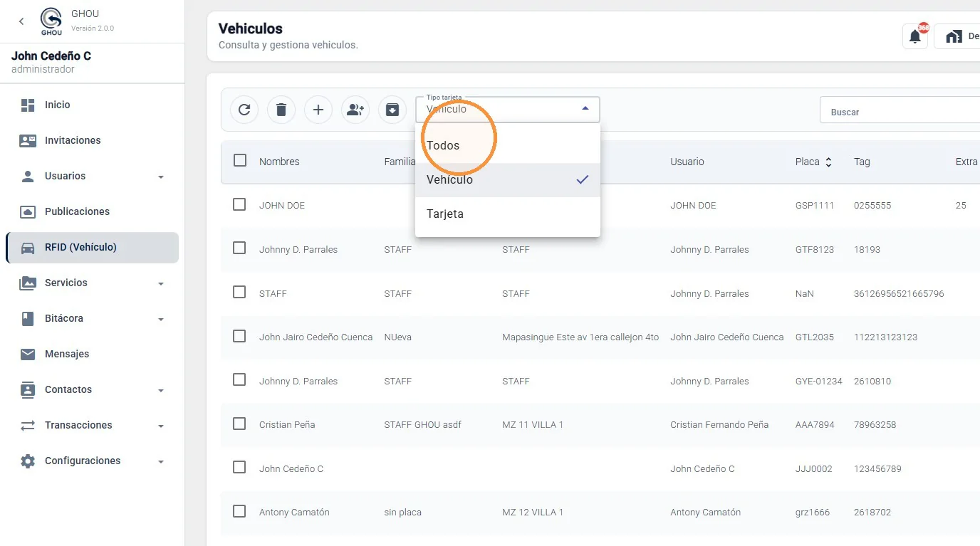This screenshot has height=546, width=980.
Task: Expand the Bitácora submenu arrow
Action: pyautogui.click(x=161, y=319)
